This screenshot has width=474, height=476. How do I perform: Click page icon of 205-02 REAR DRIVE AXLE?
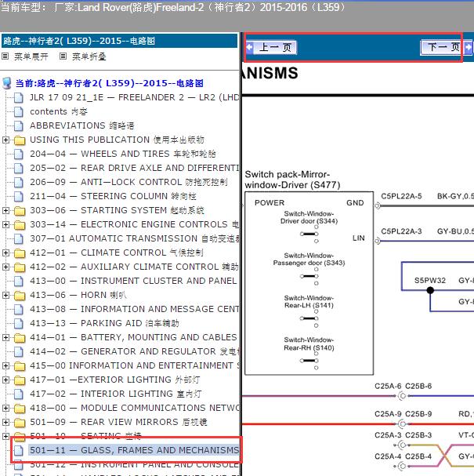click(x=19, y=168)
